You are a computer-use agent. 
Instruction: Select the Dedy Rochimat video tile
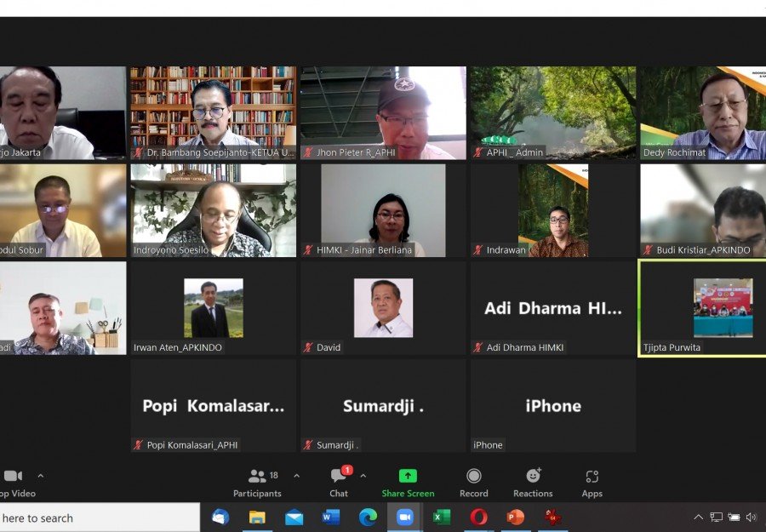[x=703, y=113]
